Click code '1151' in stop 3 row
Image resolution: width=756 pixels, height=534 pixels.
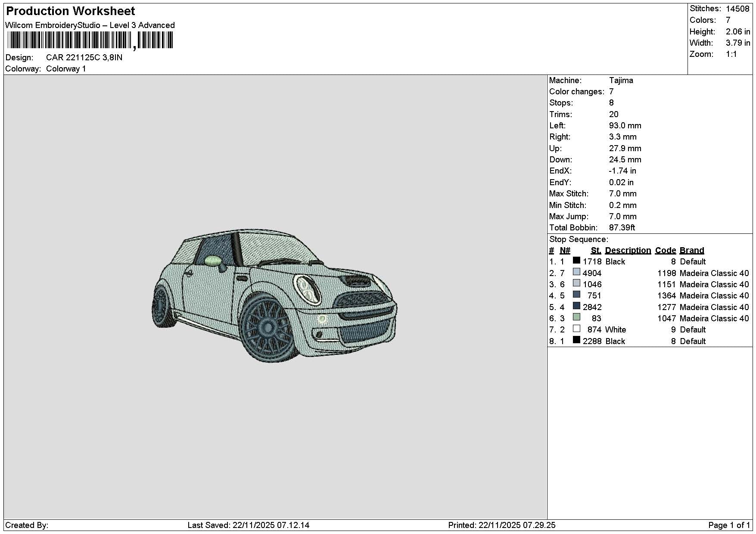(666, 285)
